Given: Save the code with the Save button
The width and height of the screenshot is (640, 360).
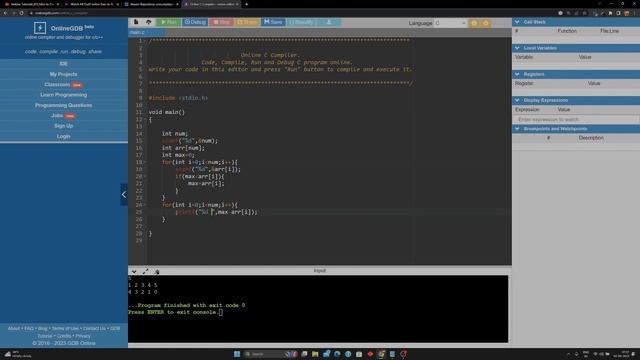Looking at the screenshot, I should click(x=273, y=22).
